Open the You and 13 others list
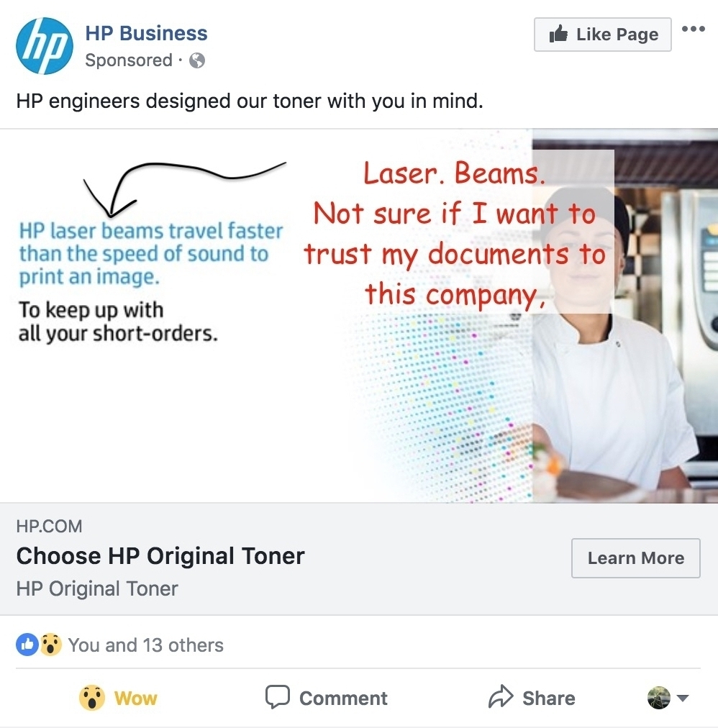Screen dimensions: 718x728 (x=145, y=645)
